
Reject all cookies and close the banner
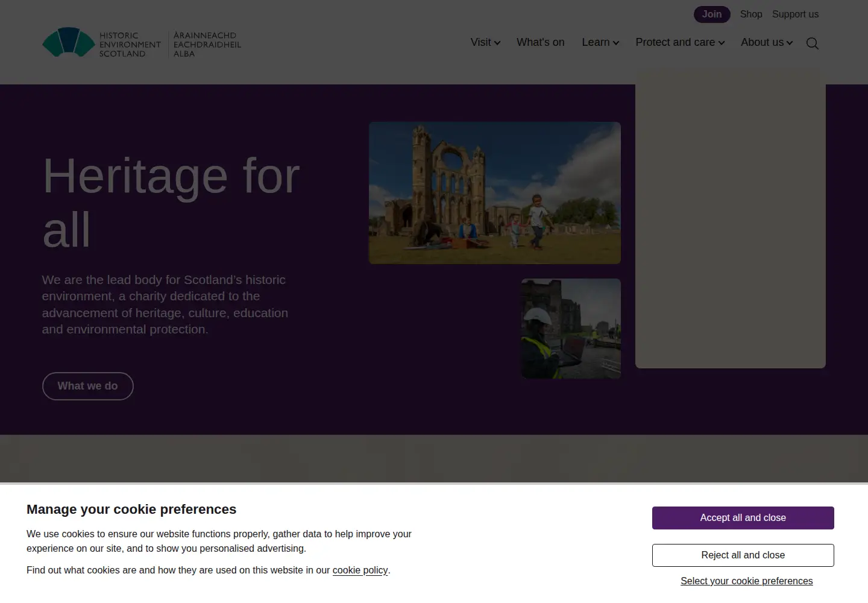click(x=743, y=555)
